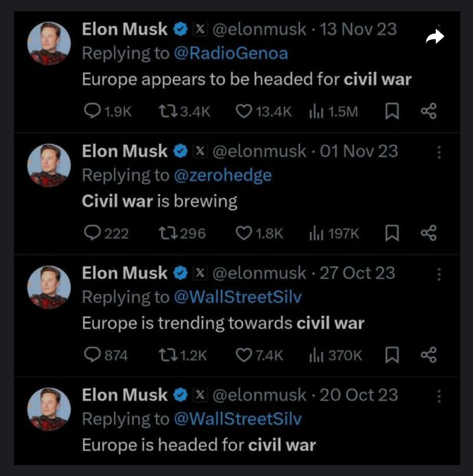Open more options for the 01 Nov tweet
The image size is (473, 476).
tap(438, 152)
